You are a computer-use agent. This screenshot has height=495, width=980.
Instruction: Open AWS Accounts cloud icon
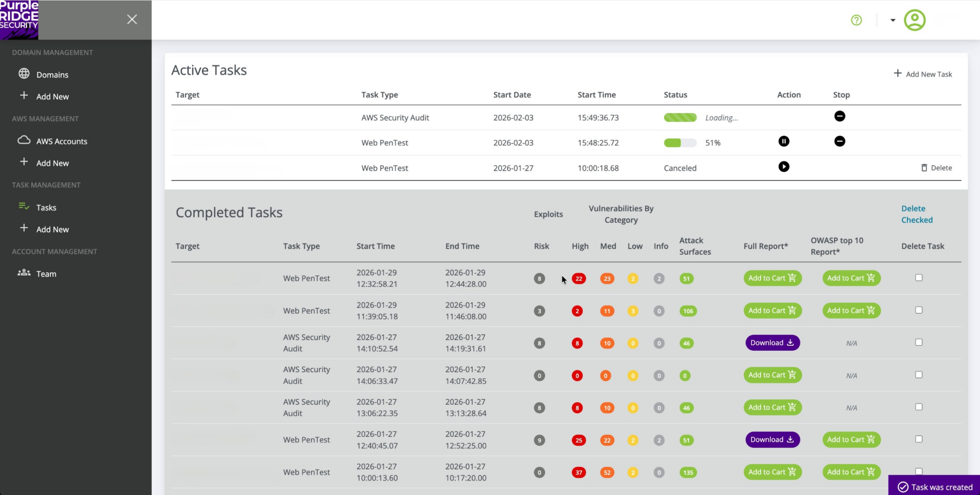(24, 140)
